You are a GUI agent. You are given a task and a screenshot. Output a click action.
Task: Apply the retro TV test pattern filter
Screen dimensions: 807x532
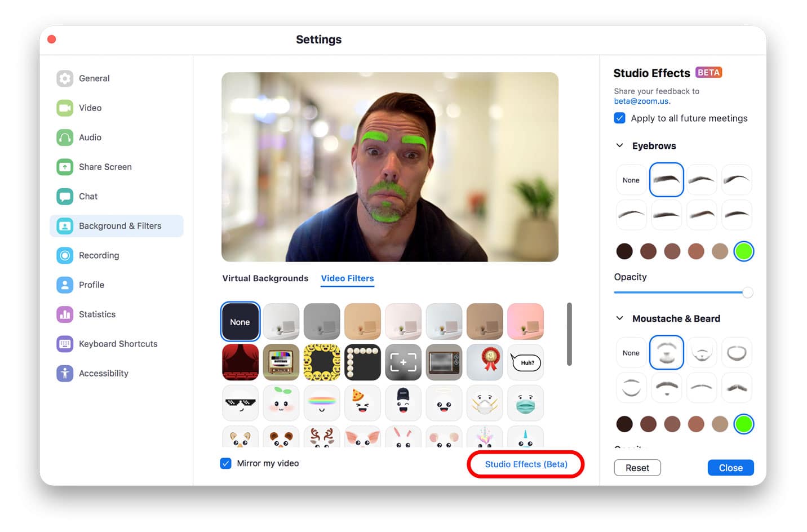pos(281,362)
